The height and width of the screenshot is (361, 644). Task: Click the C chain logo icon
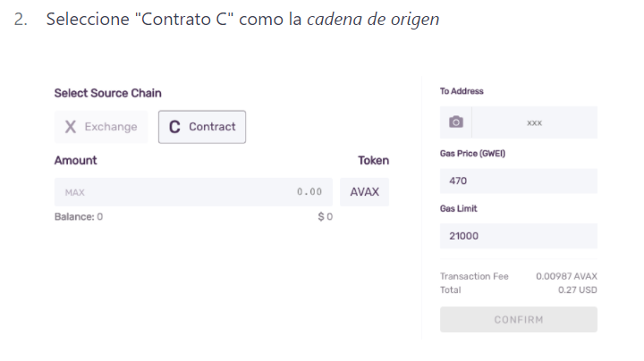tap(174, 127)
